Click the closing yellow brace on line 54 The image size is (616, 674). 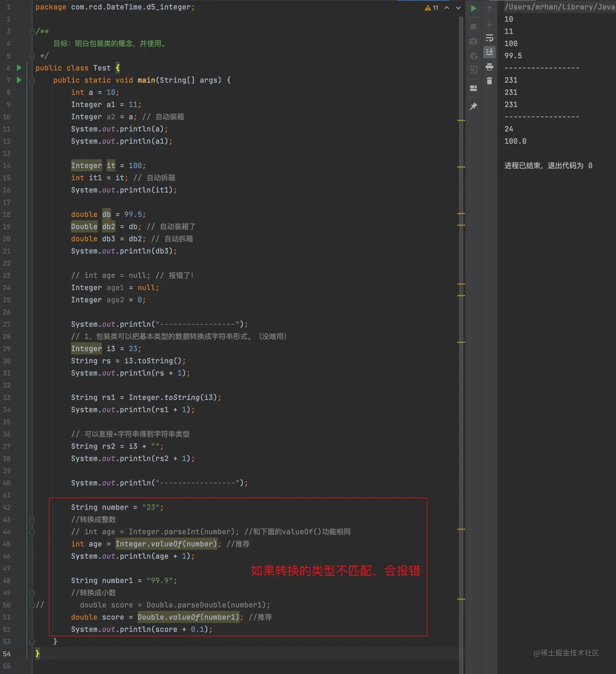click(37, 654)
